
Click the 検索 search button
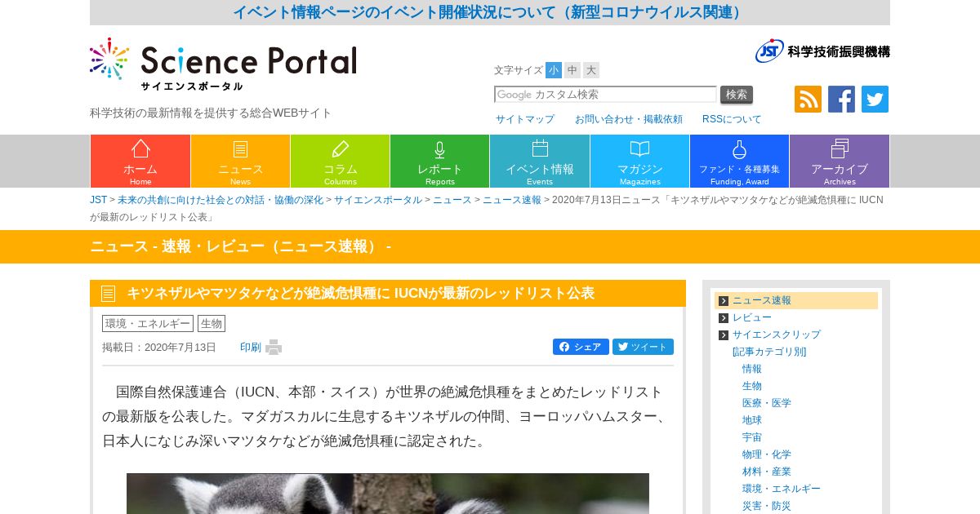[737, 95]
